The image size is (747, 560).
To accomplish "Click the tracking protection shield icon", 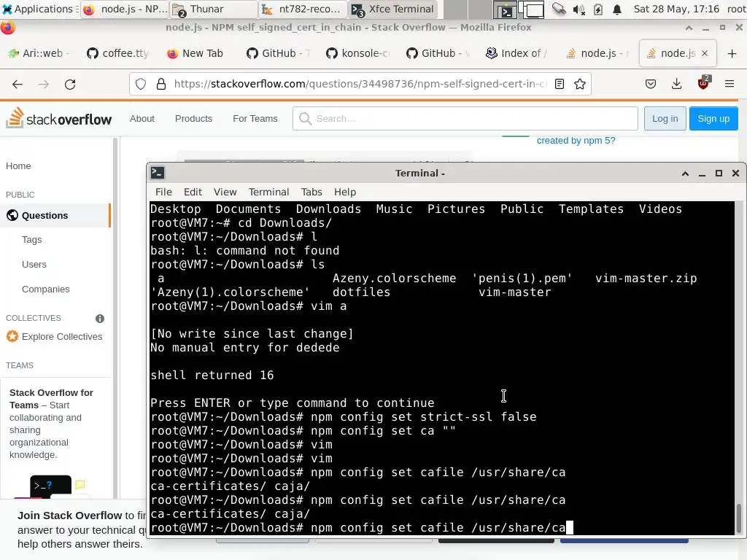I will [x=141, y=85].
